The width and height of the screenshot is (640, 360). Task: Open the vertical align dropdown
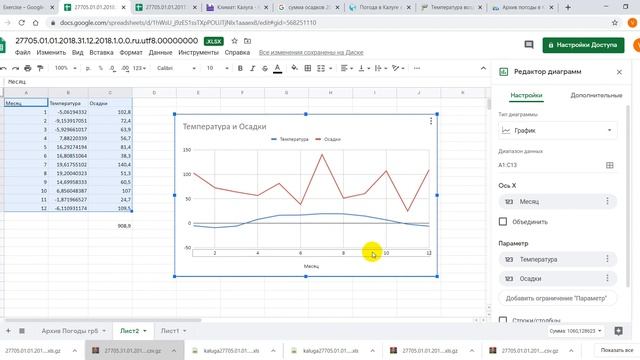(364, 68)
